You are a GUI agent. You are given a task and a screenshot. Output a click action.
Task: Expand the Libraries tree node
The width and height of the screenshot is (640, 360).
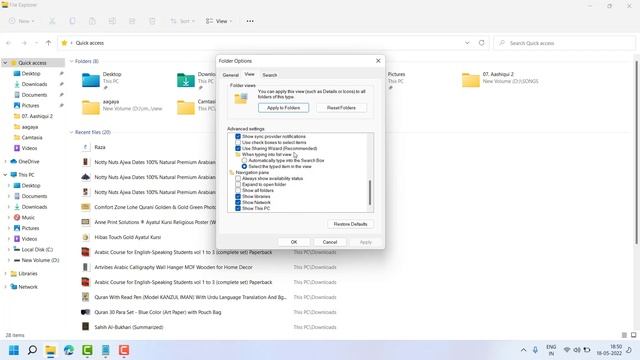point(5,273)
